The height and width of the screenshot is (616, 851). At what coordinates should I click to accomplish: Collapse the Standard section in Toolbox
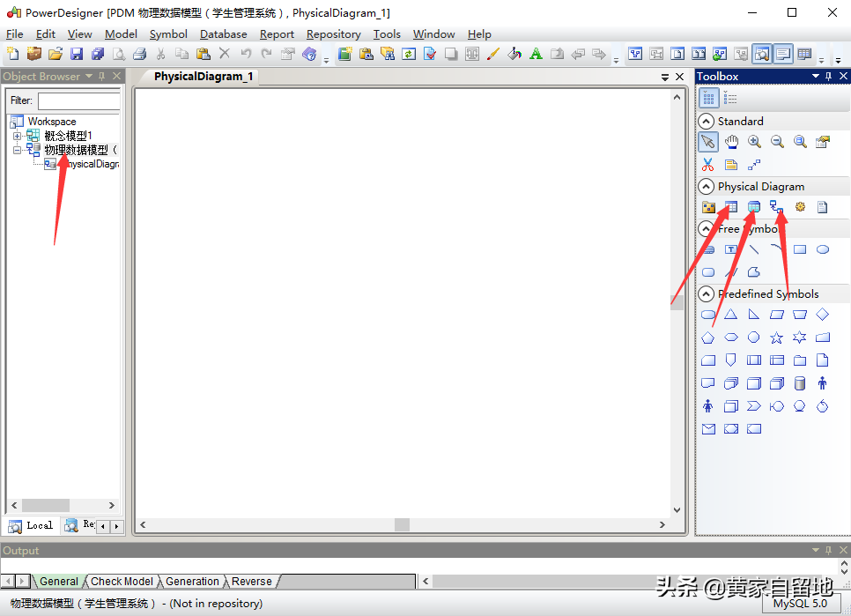point(707,122)
